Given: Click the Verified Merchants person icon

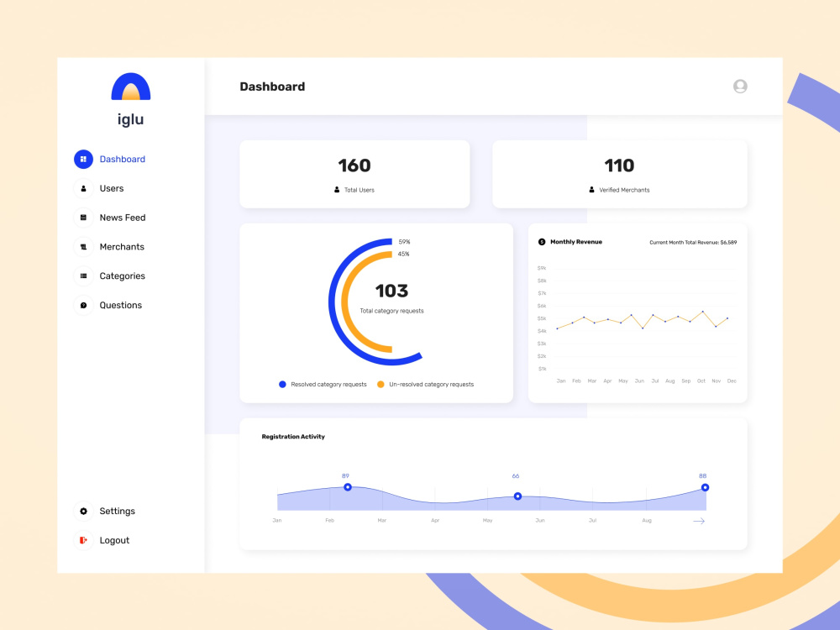Looking at the screenshot, I should 591,190.
